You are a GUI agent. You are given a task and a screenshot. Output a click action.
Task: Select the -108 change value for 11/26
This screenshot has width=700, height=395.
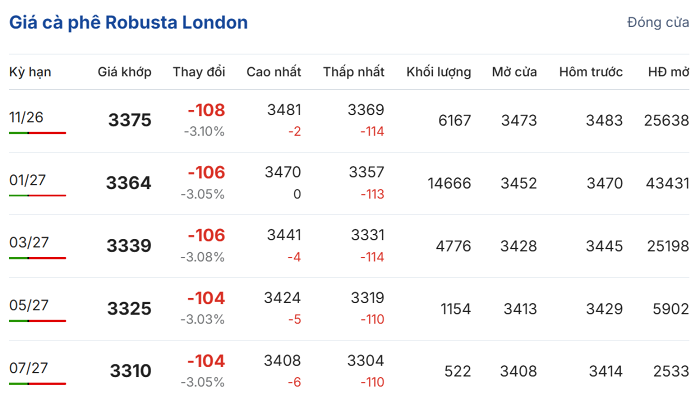206,110
